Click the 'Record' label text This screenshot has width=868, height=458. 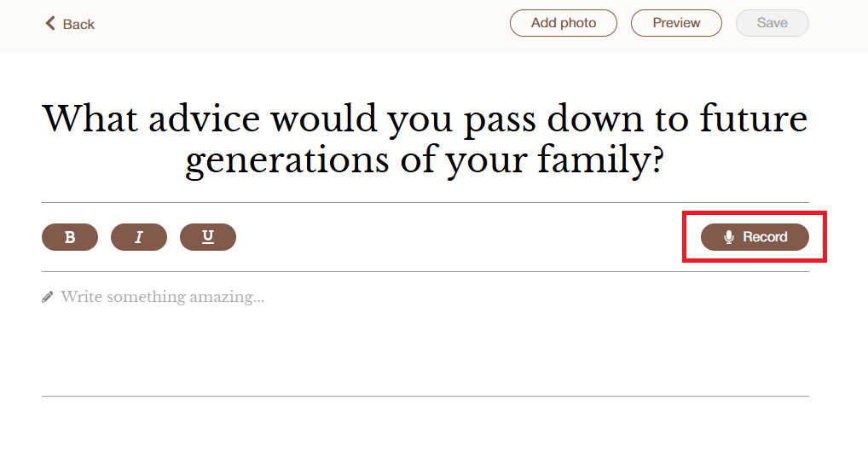click(765, 237)
